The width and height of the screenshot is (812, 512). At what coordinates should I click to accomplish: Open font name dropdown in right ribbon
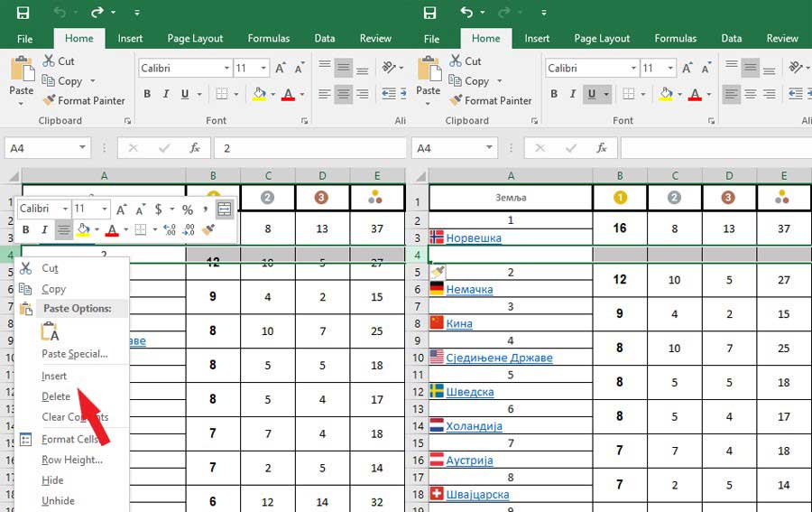pyautogui.click(x=633, y=68)
